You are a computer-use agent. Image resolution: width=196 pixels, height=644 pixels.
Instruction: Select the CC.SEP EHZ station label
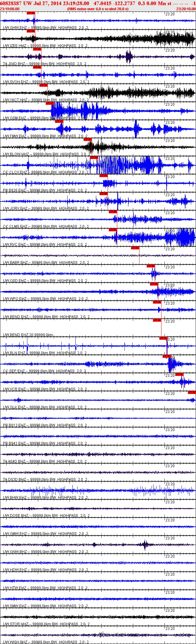(44, 371)
